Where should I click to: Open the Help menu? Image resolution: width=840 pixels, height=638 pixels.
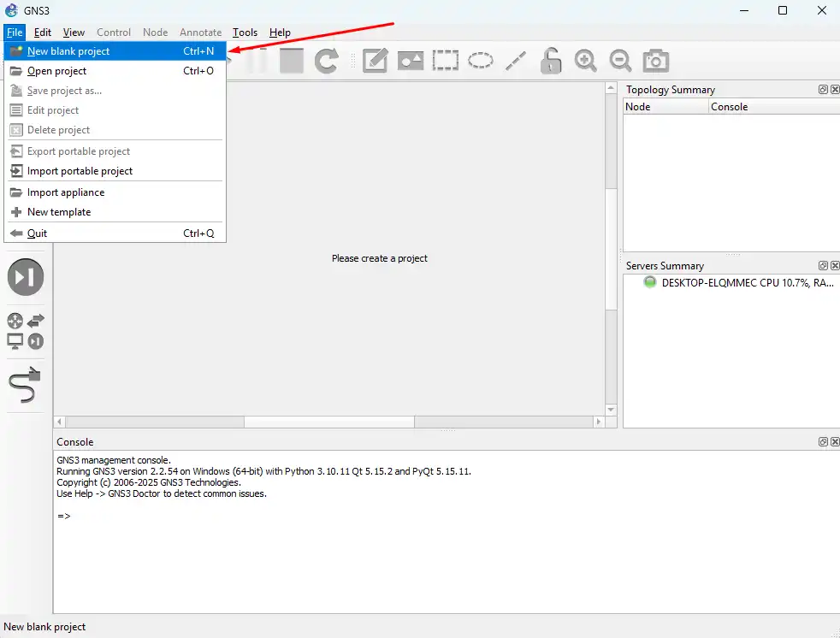280,32
